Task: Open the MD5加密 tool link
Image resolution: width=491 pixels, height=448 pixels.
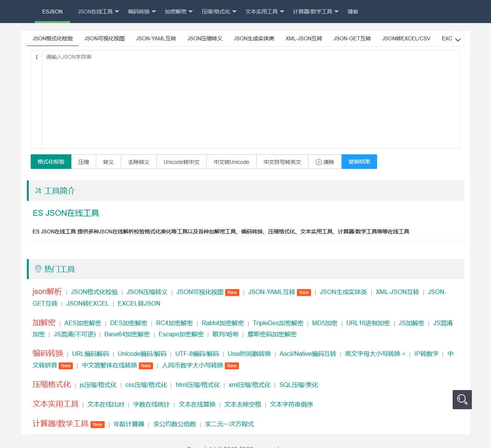Action: (324, 323)
